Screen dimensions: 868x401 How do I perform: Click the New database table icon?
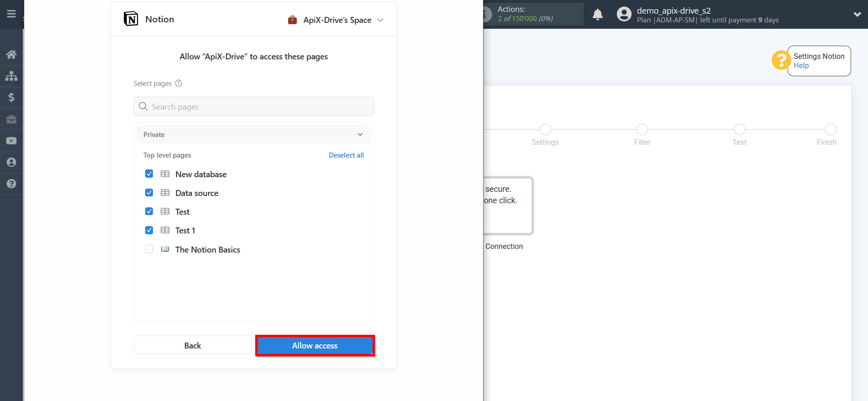pos(165,174)
